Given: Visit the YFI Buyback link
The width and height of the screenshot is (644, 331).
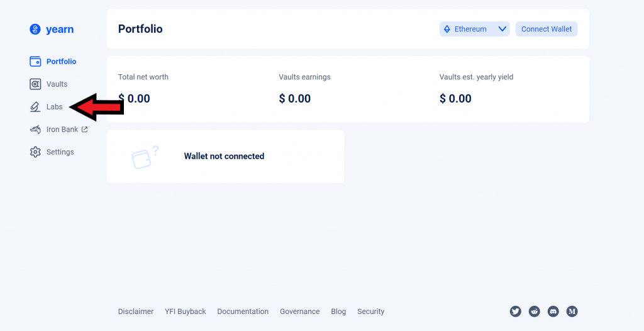Looking at the screenshot, I should [x=186, y=311].
